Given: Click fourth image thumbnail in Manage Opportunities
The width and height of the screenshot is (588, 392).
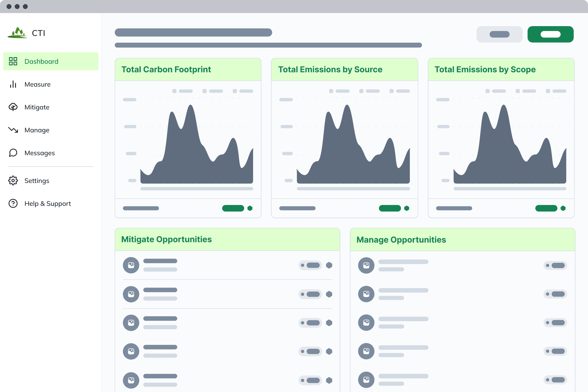Looking at the screenshot, I should [366, 351].
